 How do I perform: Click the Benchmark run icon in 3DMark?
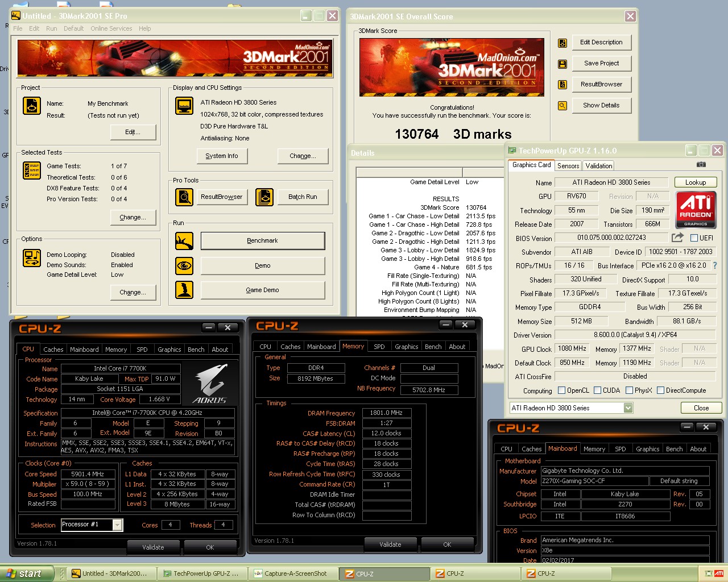[184, 241]
